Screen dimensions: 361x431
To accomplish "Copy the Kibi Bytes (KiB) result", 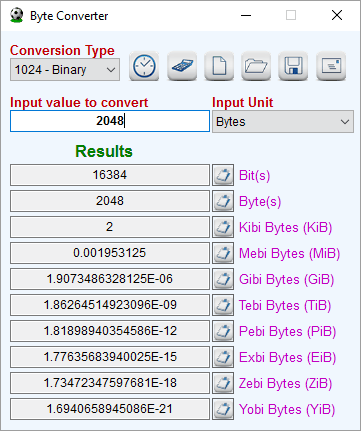I will [x=223, y=227].
